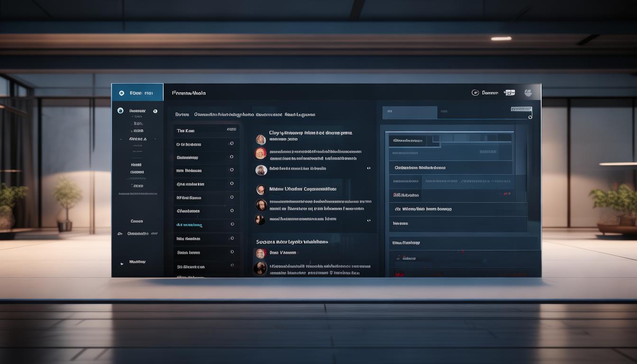The image size is (637, 364).
Task: Click the circular logo icon in the blue header tab
Action: (x=122, y=93)
